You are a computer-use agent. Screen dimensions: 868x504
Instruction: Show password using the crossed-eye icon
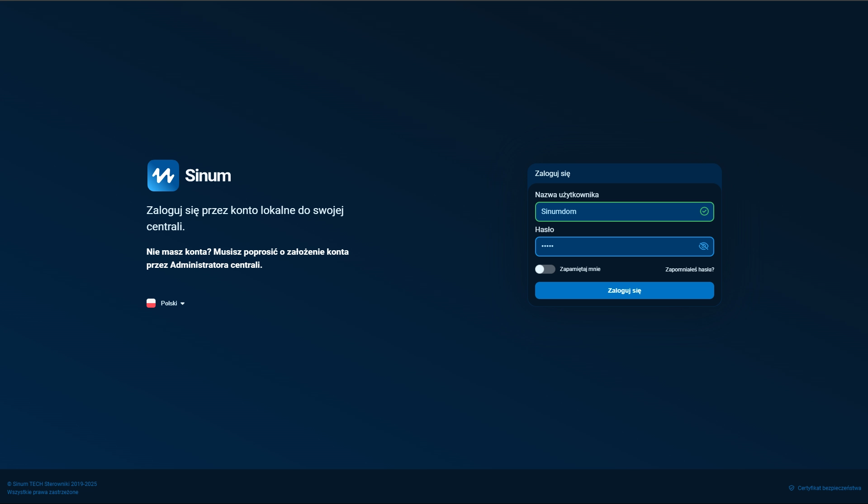click(x=703, y=246)
